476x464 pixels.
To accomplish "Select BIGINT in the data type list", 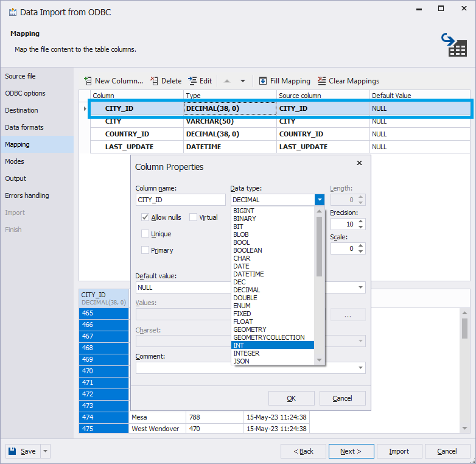I will [273, 211].
